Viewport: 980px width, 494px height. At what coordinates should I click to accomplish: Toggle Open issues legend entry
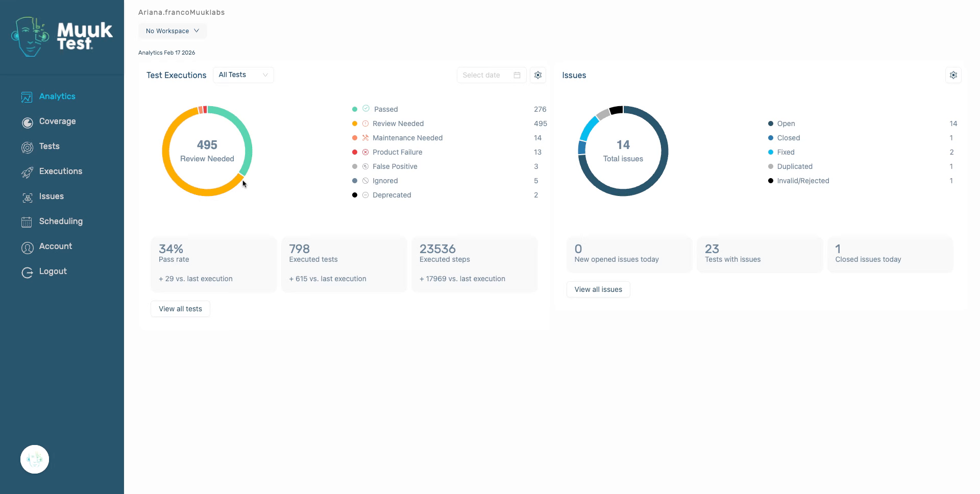[786, 123]
